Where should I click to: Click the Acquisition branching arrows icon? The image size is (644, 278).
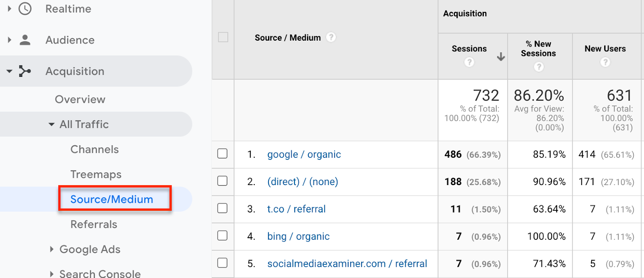point(25,71)
